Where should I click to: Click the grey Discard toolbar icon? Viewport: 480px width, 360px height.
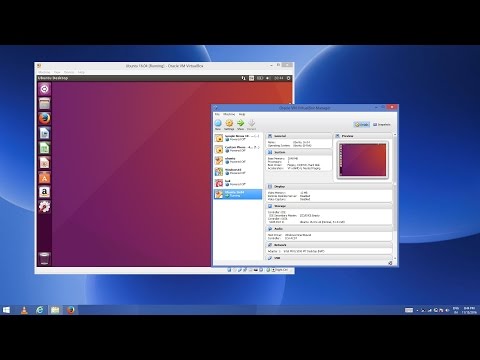(x=252, y=125)
